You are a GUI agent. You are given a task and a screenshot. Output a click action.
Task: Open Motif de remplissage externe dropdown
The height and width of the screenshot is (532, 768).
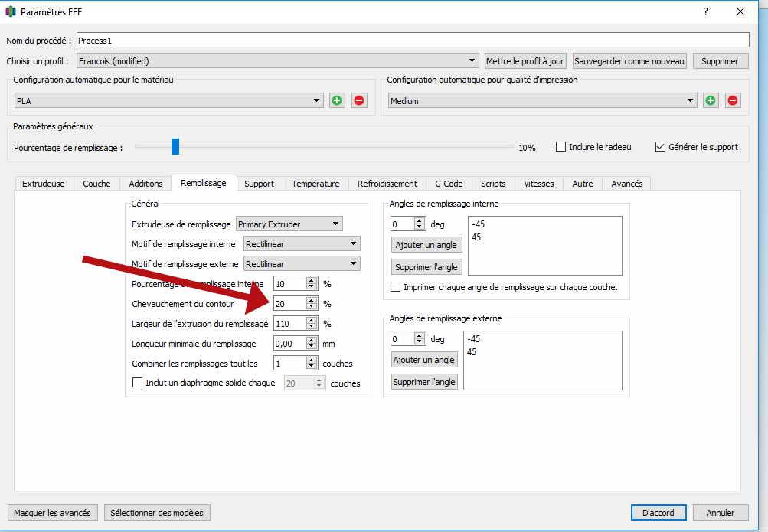302,264
